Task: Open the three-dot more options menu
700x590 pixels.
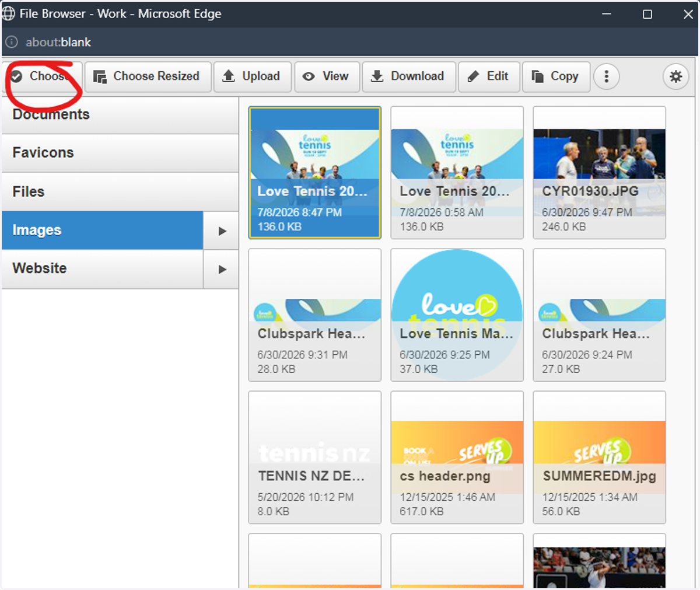Action: pos(607,76)
